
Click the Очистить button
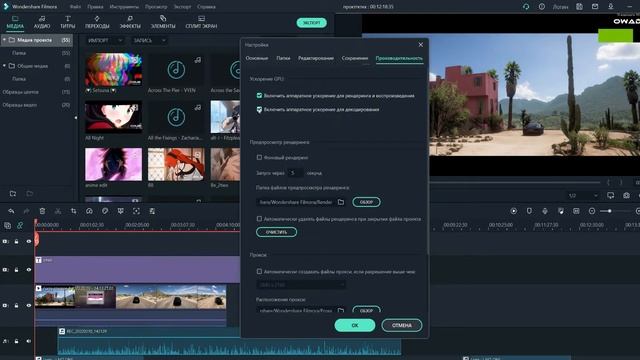(x=276, y=232)
